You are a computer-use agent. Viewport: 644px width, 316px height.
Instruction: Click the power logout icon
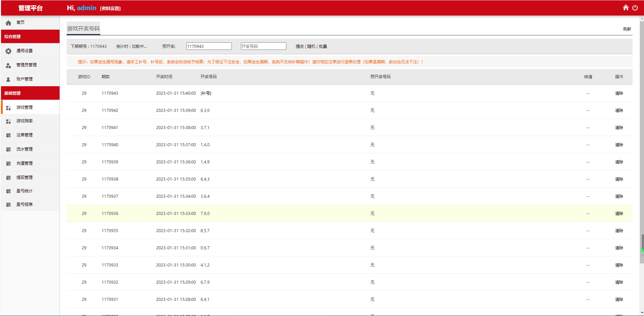(x=635, y=7)
